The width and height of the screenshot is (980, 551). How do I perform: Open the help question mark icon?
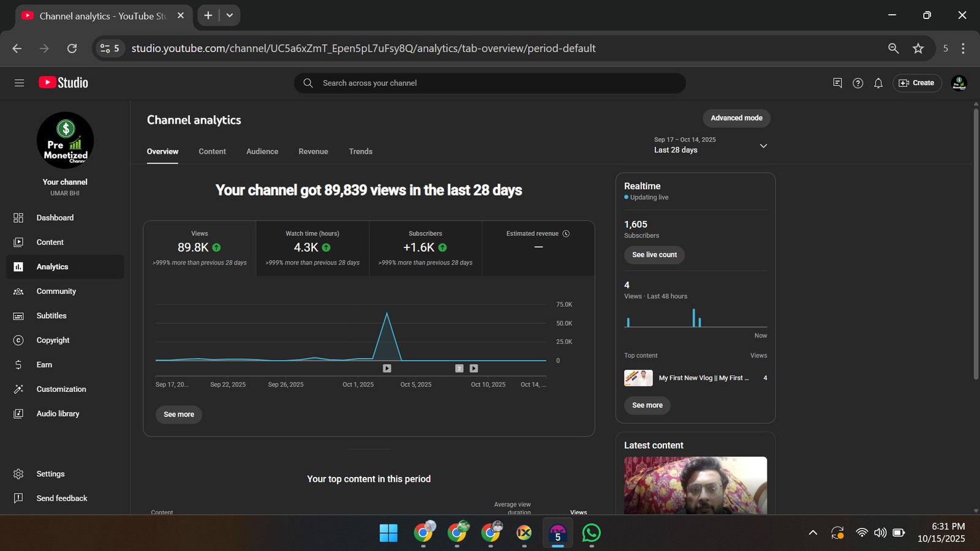pos(858,83)
